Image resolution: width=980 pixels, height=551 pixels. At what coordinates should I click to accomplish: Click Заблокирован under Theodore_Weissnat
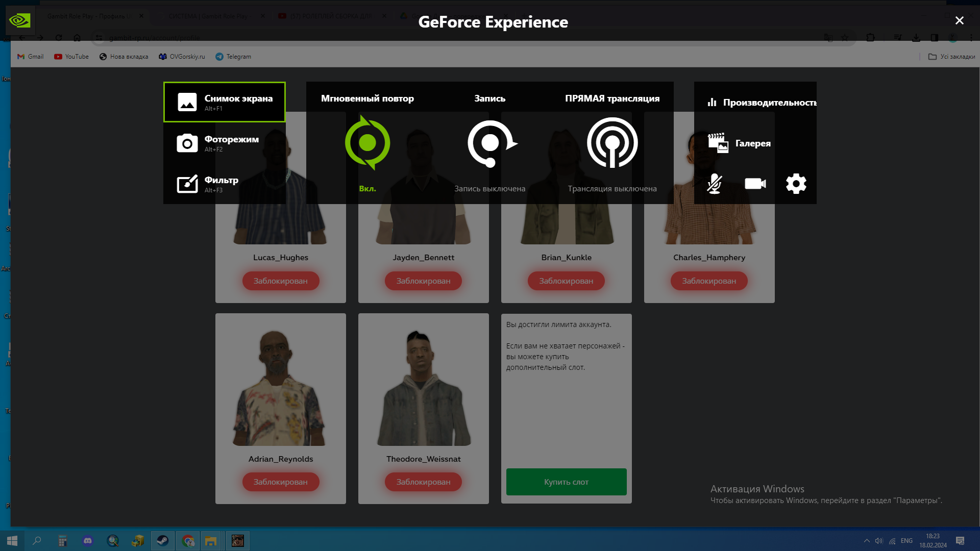coord(423,482)
